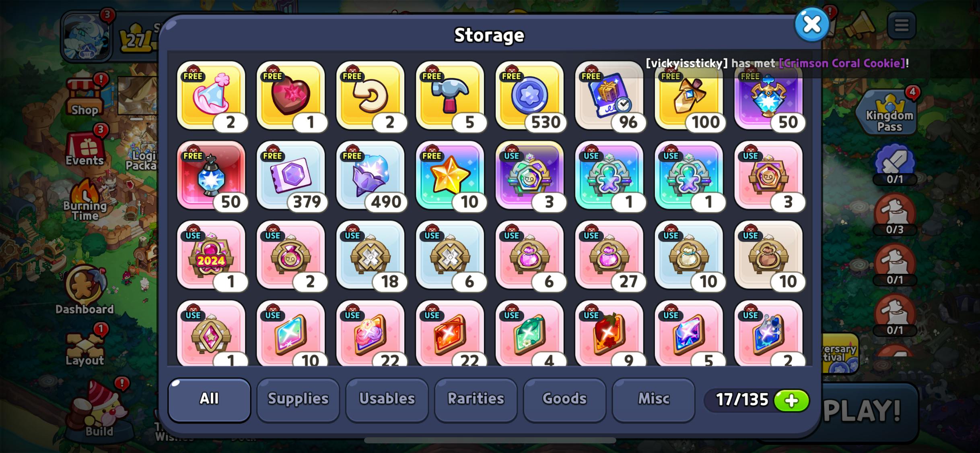Select the party hat item in storage
The width and height of the screenshot is (980, 453).
211,96
